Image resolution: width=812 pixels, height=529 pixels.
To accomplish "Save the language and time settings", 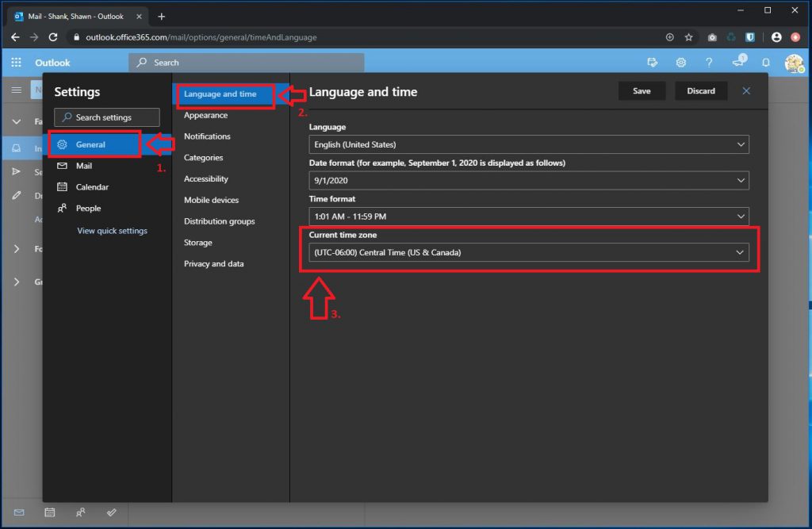I will pos(642,91).
